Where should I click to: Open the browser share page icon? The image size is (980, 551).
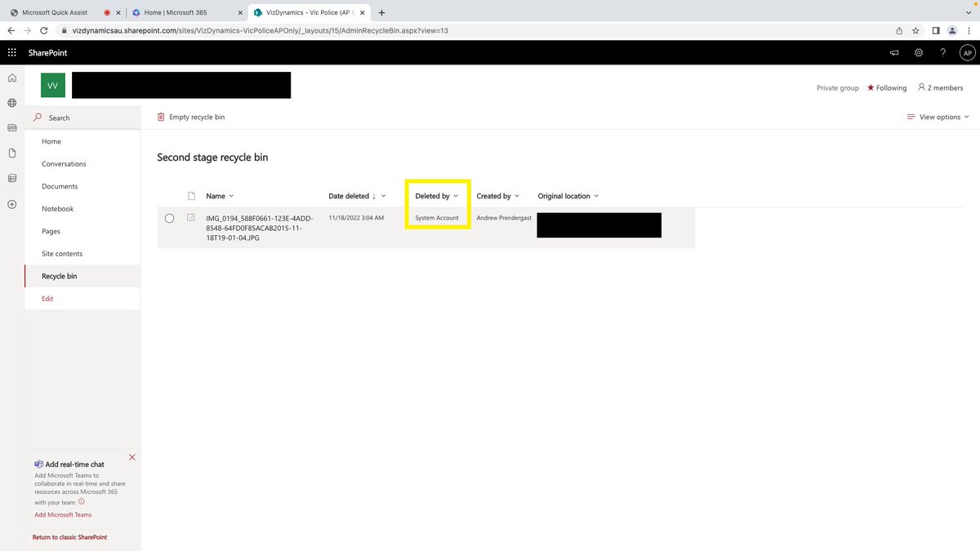tap(899, 30)
